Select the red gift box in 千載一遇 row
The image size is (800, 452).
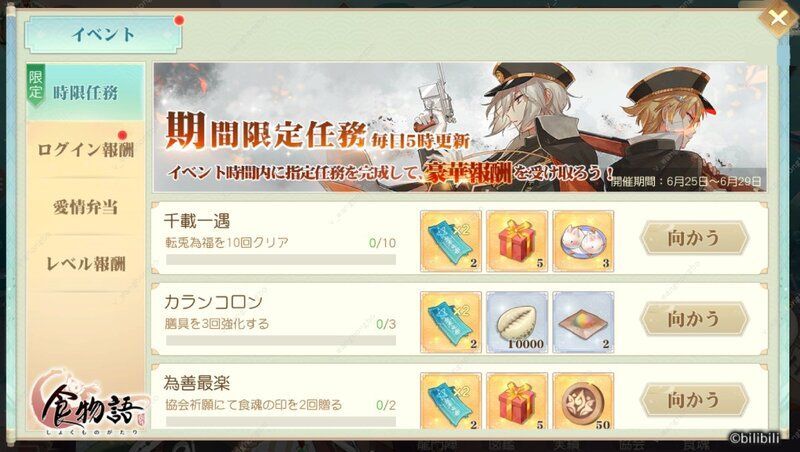point(517,241)
